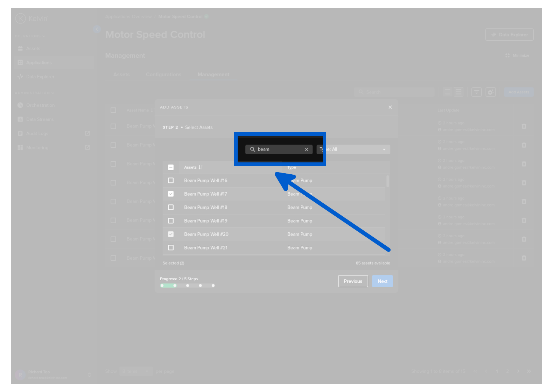Open table settings gear icon
Screen dimensions: 553x392
[491, 92]
